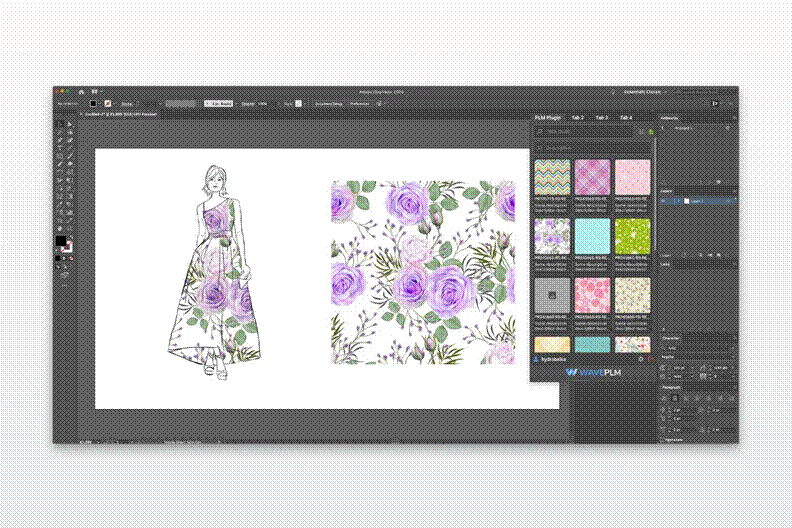Click the None button below toolbar swatches
Screen dimensions: 792x528
pyautogui.click(x=71, y=258)
